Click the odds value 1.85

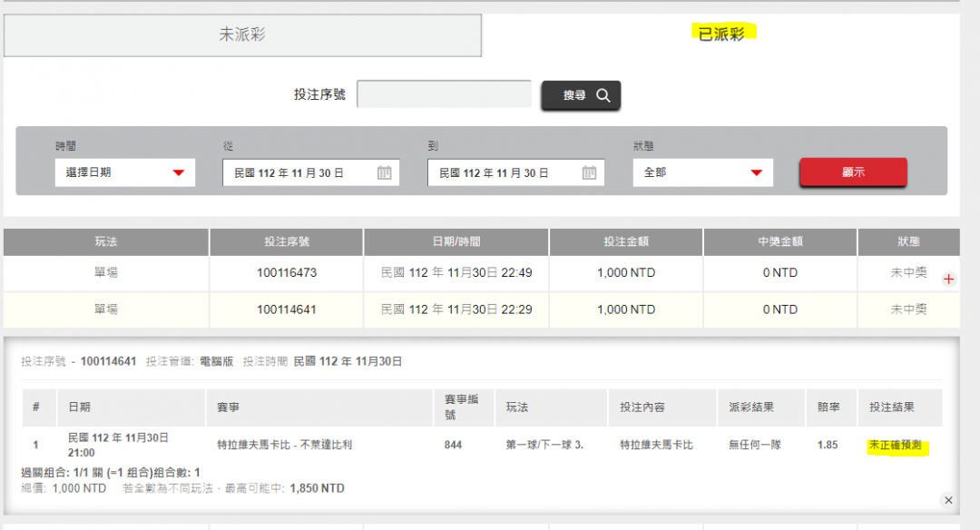click(828, 445)
